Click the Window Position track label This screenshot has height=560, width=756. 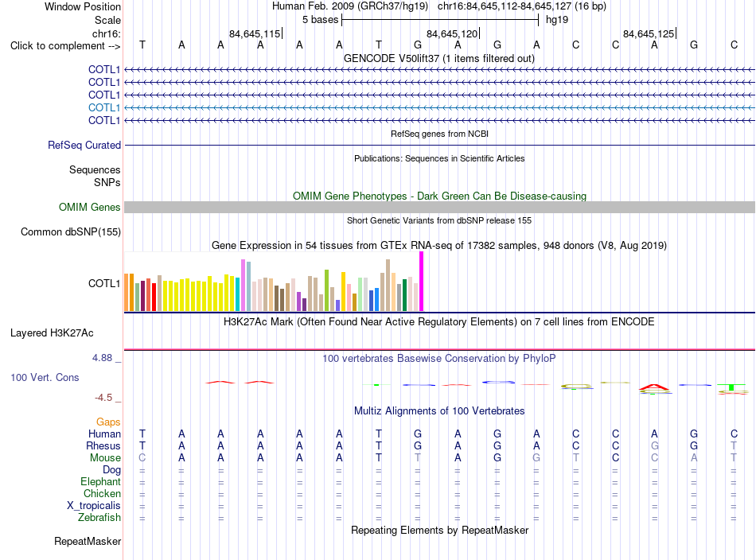(x=83, y=6)
